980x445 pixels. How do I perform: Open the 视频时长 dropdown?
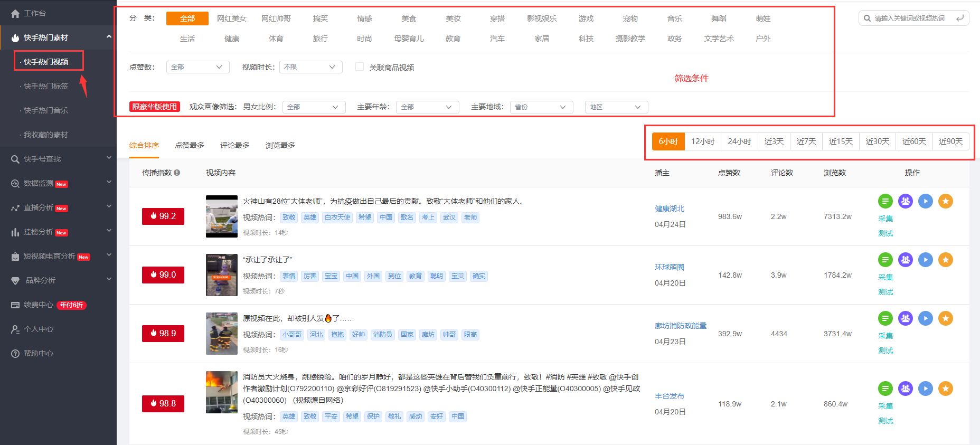click(311, 67)
